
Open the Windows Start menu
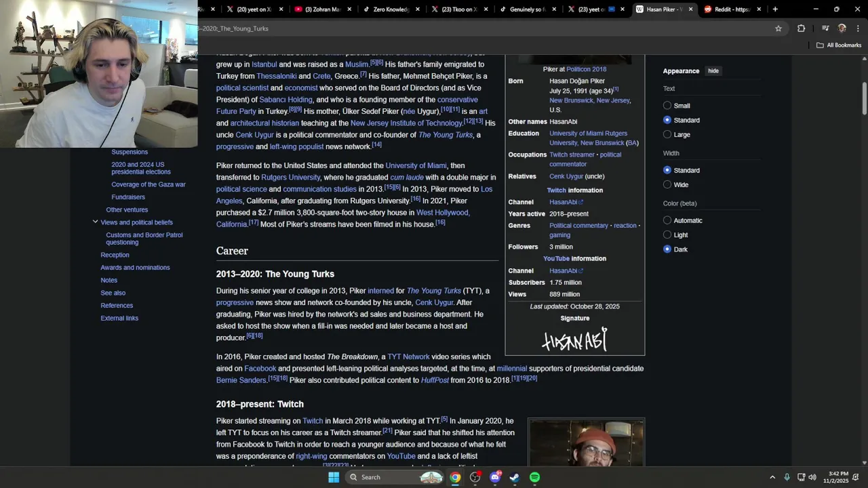334,477
